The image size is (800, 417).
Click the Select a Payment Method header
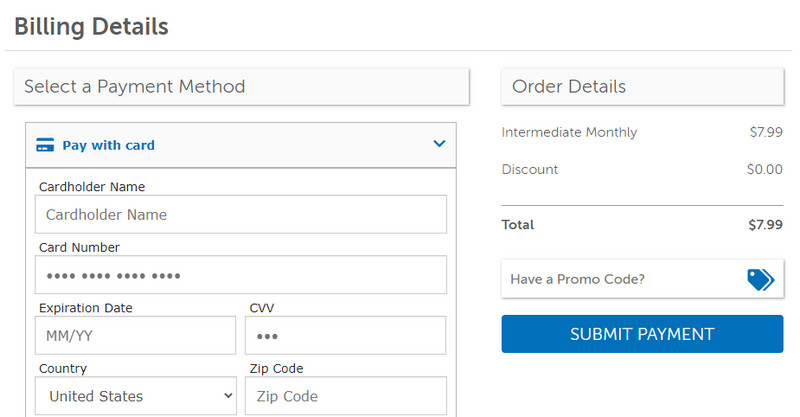pos(134,87)
